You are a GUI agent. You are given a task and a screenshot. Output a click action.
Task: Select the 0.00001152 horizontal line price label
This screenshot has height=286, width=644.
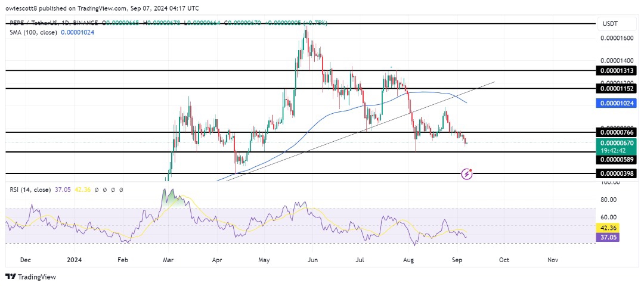(x=619, y=88)
